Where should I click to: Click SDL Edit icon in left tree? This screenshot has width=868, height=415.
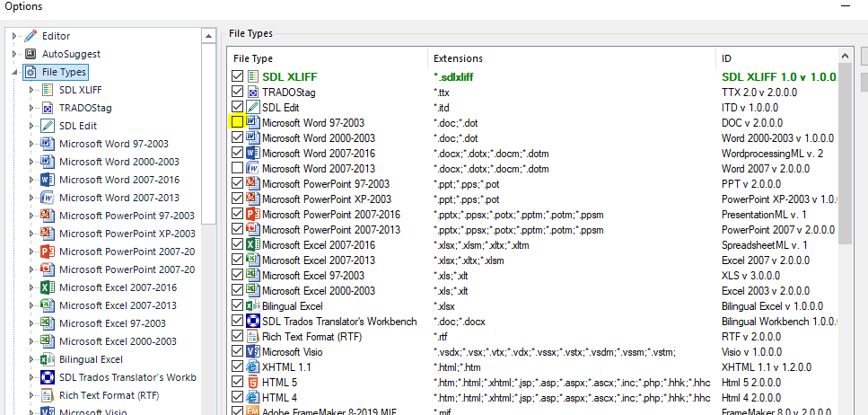[x=48, y=126]
